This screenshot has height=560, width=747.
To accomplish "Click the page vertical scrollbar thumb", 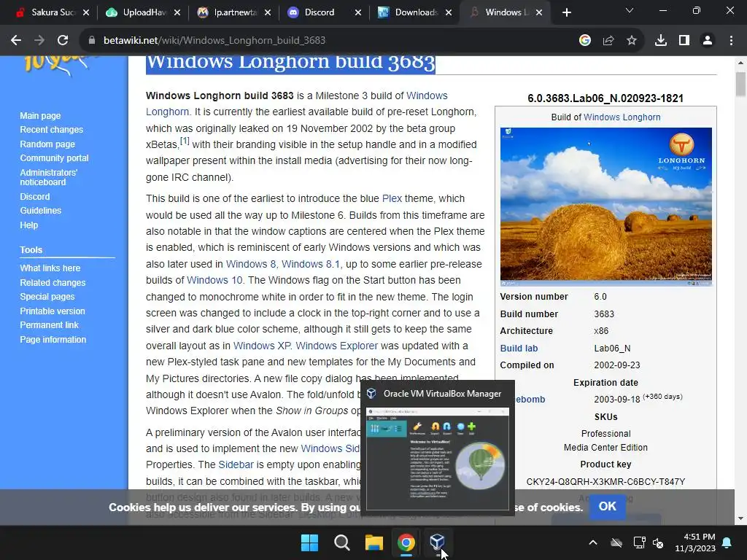I will tap(740, 84).
